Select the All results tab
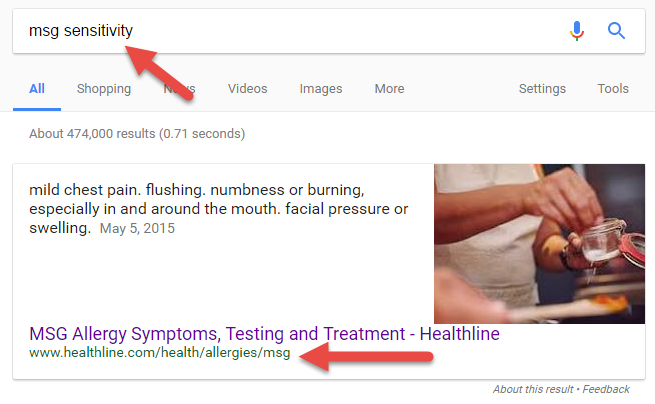Screen dimensions: 655x404 tap(37, 89)
